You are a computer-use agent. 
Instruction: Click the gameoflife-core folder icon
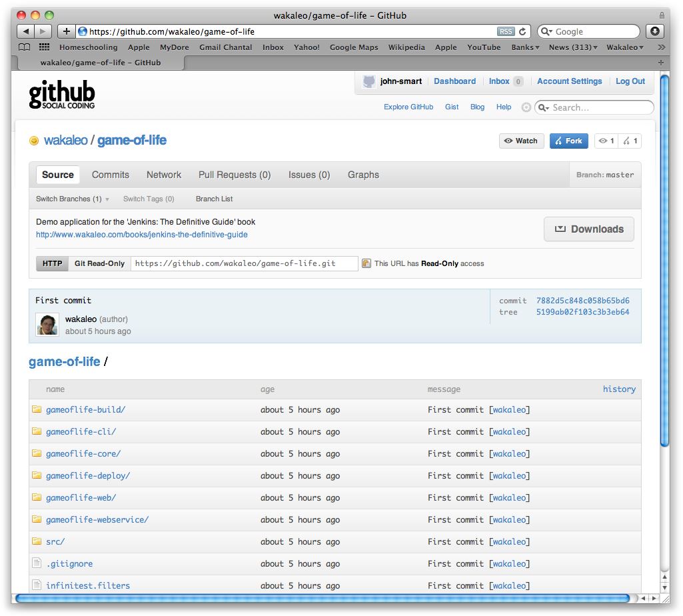point(37,453)
